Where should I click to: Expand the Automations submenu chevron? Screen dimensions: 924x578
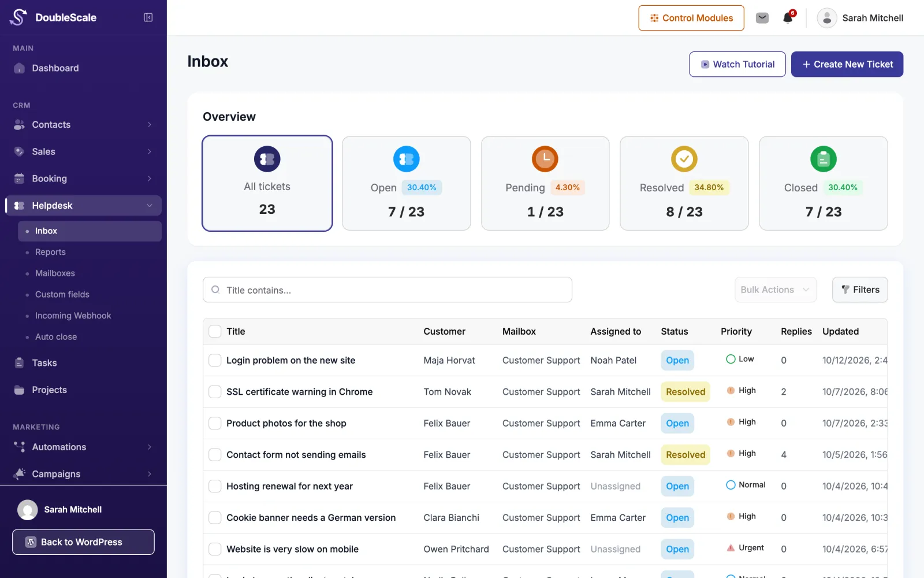coord(150,447)
